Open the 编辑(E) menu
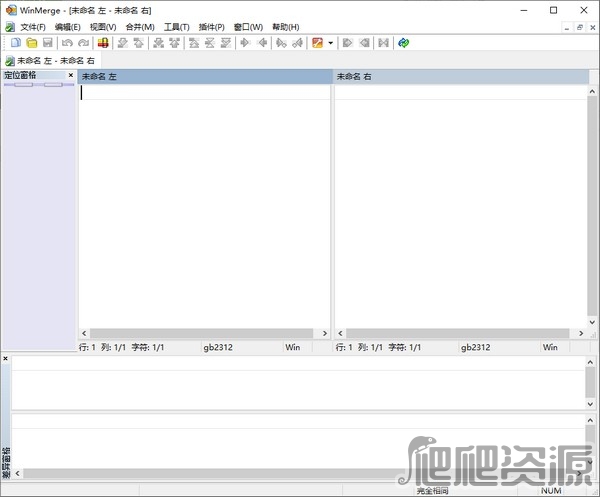600x497 pixels. 68,27
